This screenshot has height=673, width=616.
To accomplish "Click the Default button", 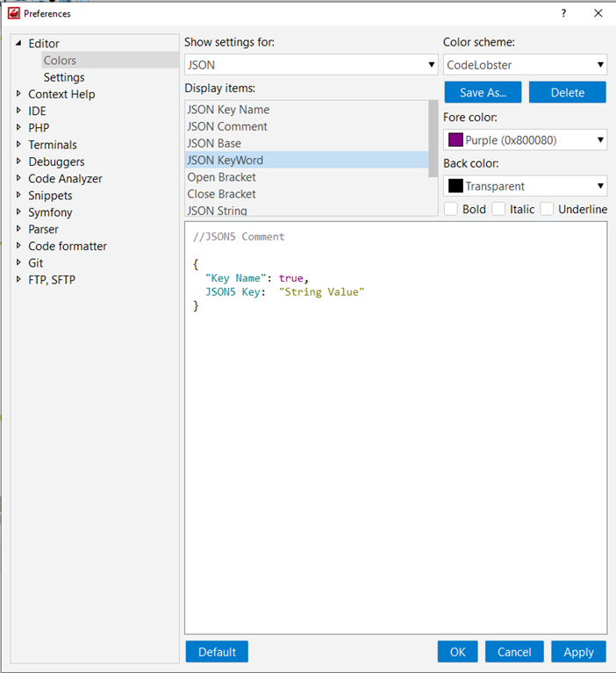I will click(217, 652).
